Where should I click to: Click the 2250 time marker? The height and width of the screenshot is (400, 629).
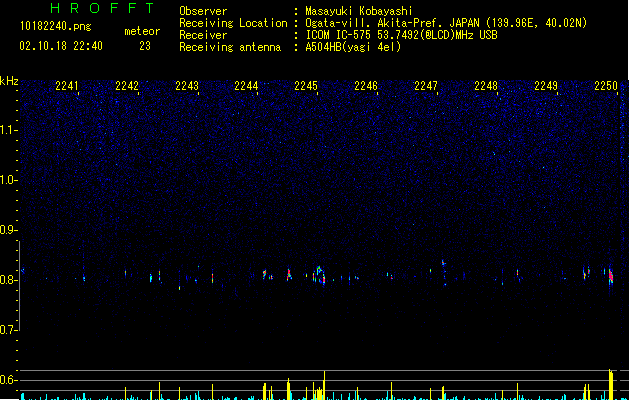[x=606, y=86]
